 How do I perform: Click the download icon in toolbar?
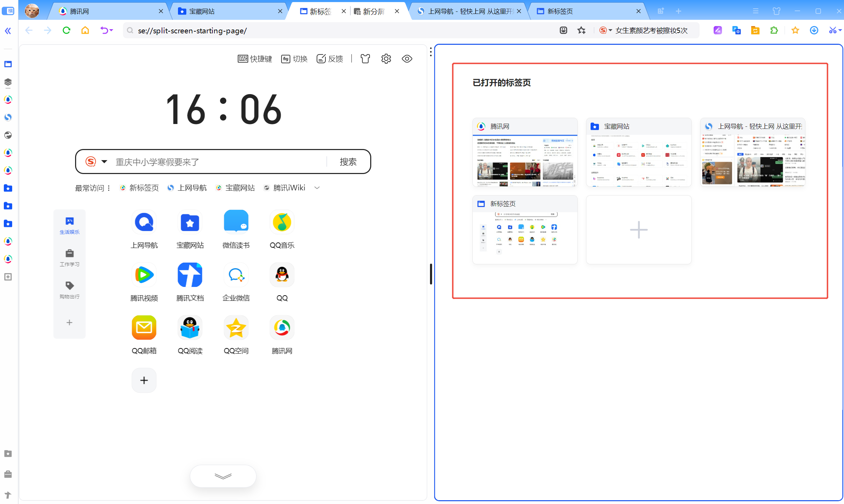[x=814, y=31]
